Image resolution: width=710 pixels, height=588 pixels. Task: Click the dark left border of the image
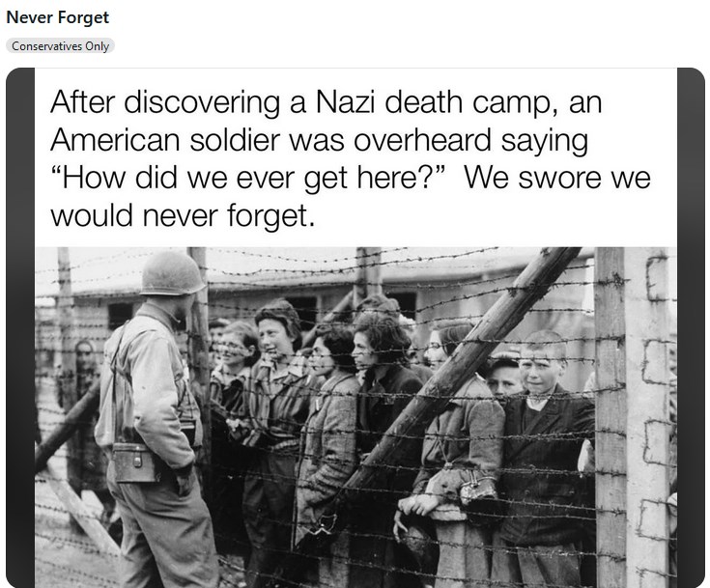point(20,327)
